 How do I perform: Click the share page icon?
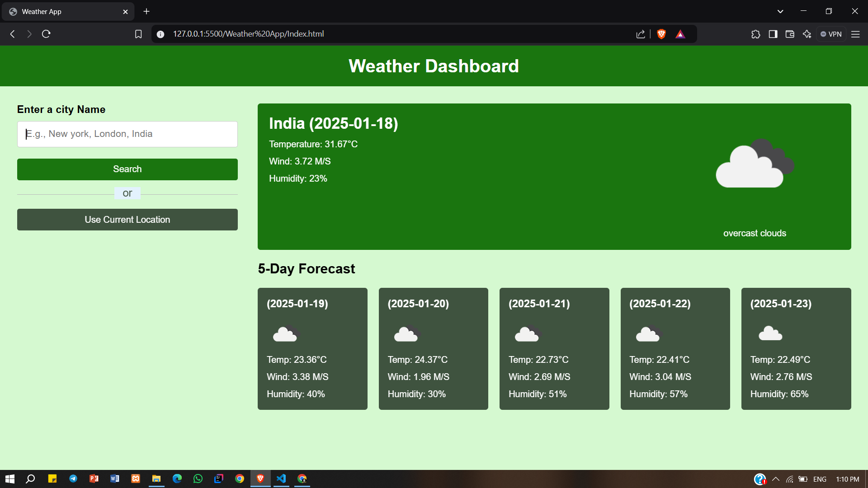641,34
